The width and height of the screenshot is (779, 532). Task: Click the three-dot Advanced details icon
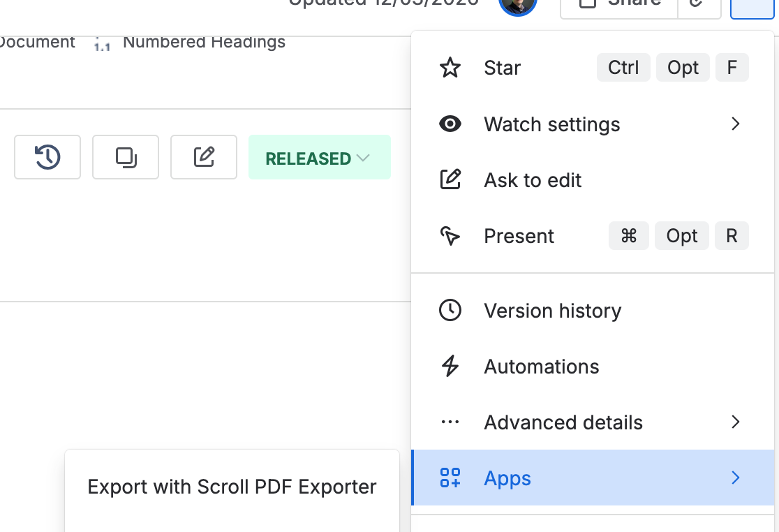point(450,422)
